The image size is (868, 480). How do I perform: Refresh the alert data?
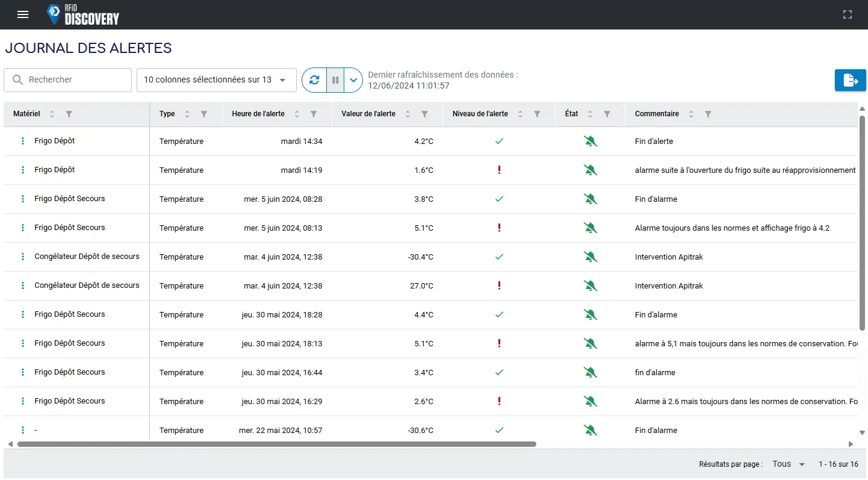pos(314,80)
